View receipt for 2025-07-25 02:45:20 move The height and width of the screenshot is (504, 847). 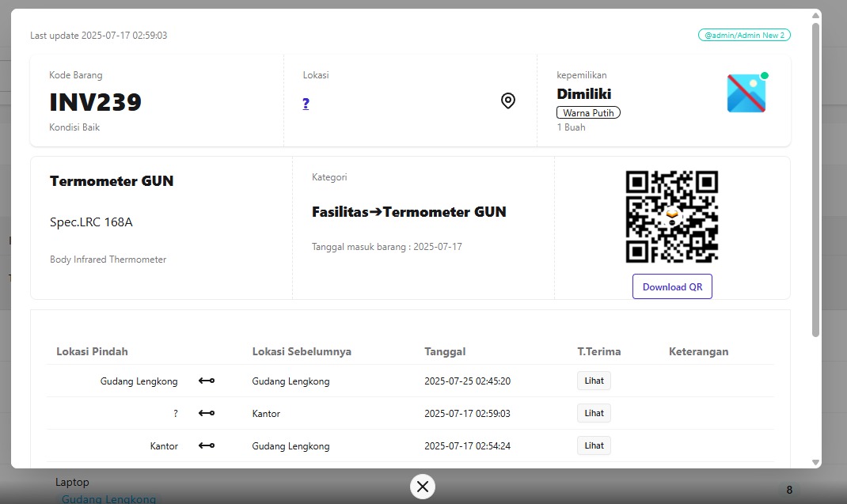[x=594, y=381]
